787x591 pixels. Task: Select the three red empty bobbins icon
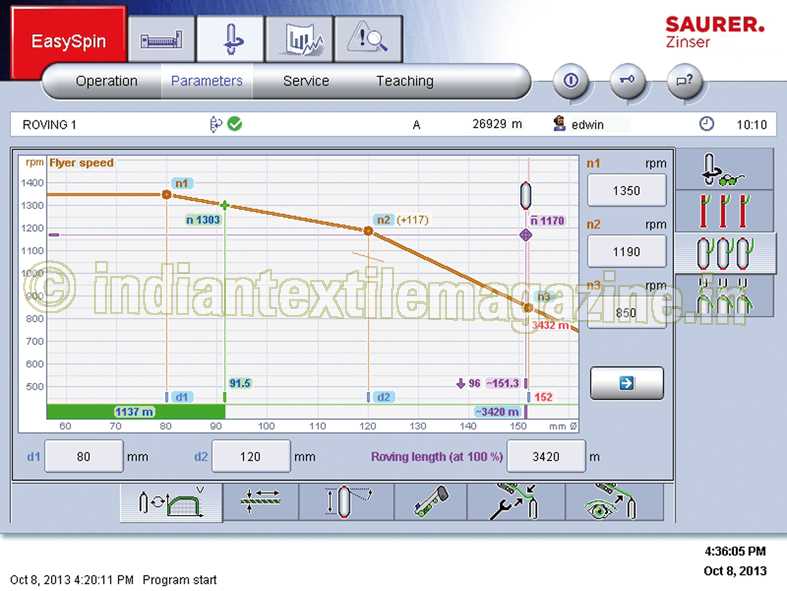coord(723,211)
